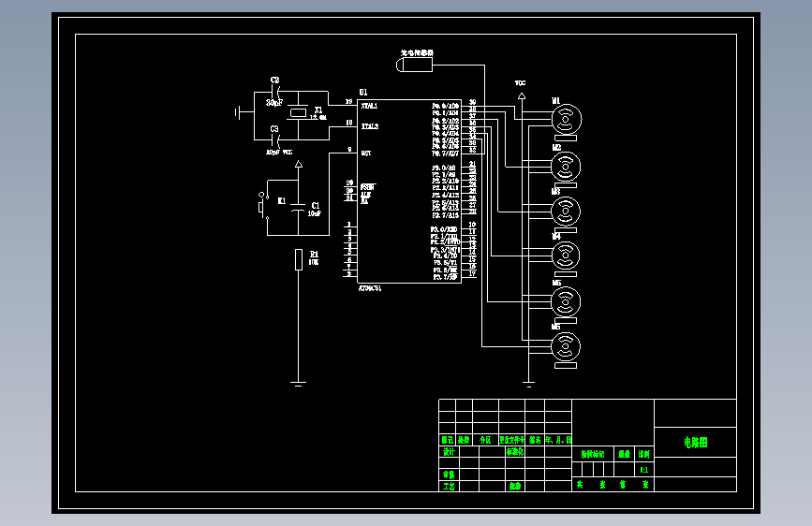
Task: Click the 分区 header in title block
Action: click(485, 440)
